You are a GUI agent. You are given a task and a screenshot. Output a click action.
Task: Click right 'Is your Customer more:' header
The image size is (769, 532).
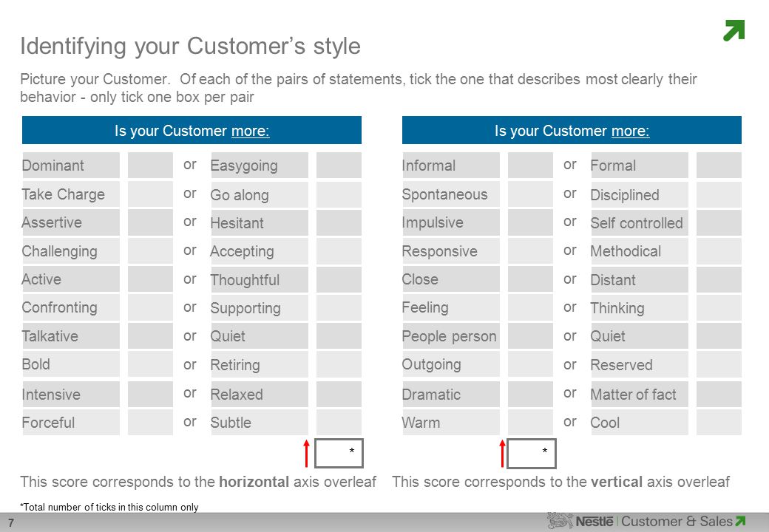572,130
